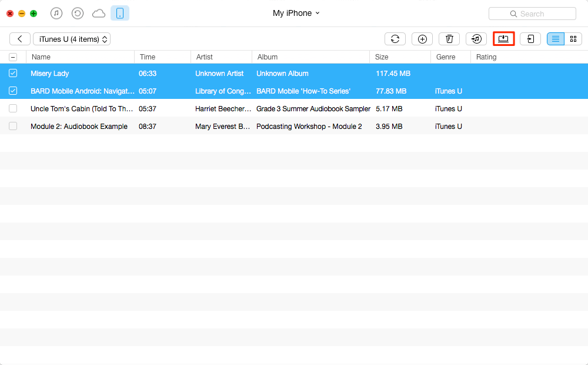Click the delete trash button
The image size is (588, 365).
[x=449, y=39]
